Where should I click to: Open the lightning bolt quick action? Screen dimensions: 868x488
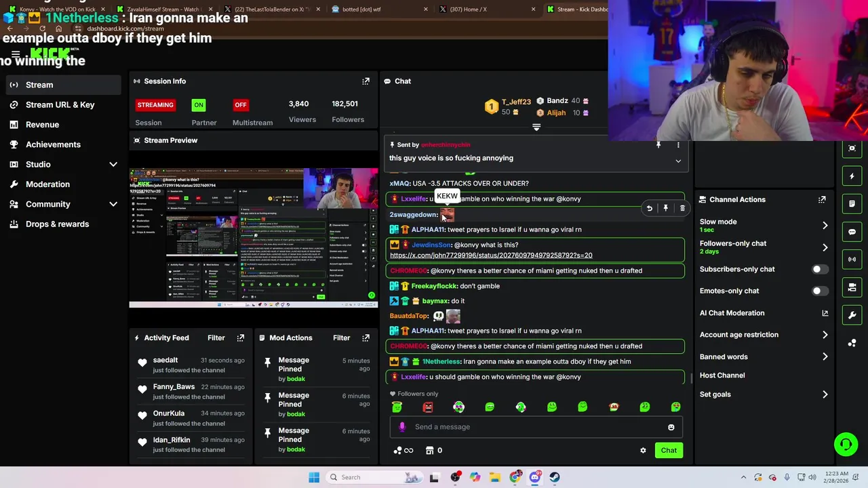[852, 176]
